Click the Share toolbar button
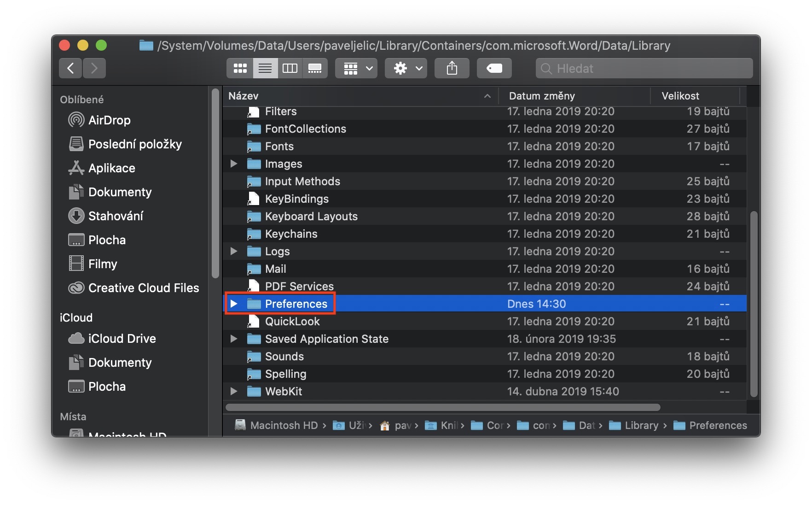812x505 pixels. [x=452, y=68]
